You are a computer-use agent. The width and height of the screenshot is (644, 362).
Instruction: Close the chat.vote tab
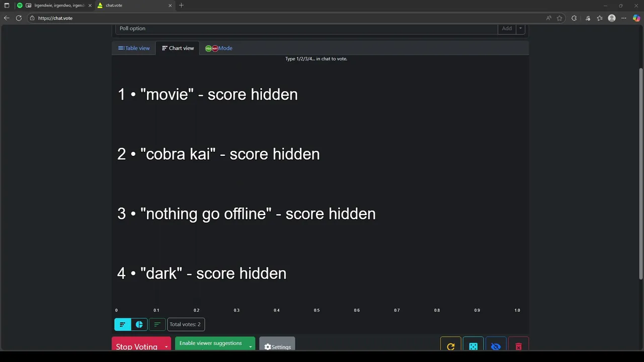coord(170,6)
